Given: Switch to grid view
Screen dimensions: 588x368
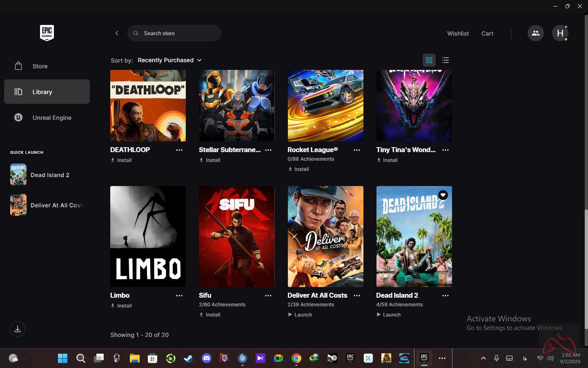Looking at the screenshot, I should pyautogui.click(x=429, y=60).
